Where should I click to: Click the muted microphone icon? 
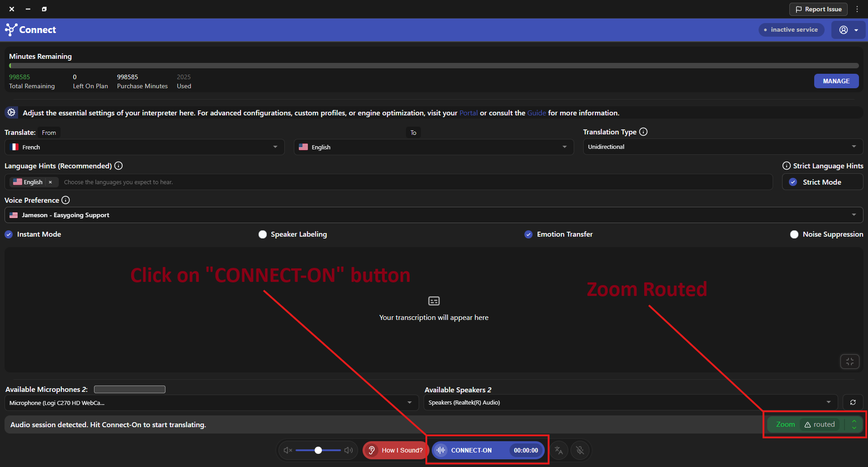click(x=580, y=450)
